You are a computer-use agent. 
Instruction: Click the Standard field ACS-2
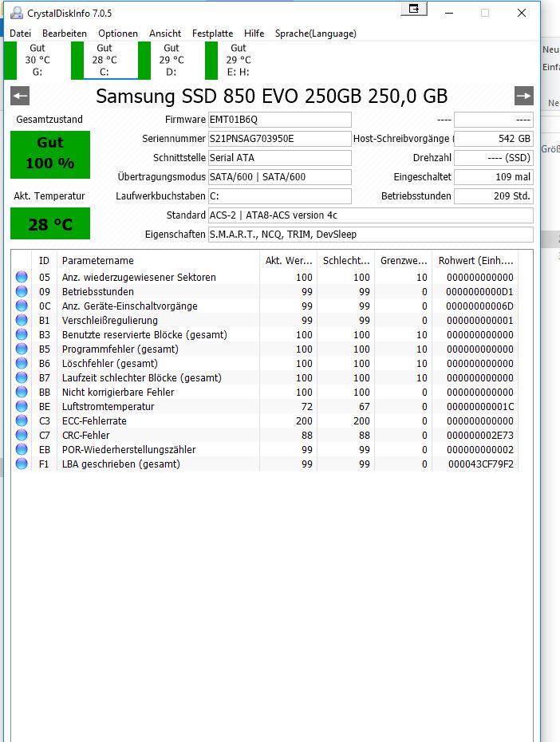(371, 215)
